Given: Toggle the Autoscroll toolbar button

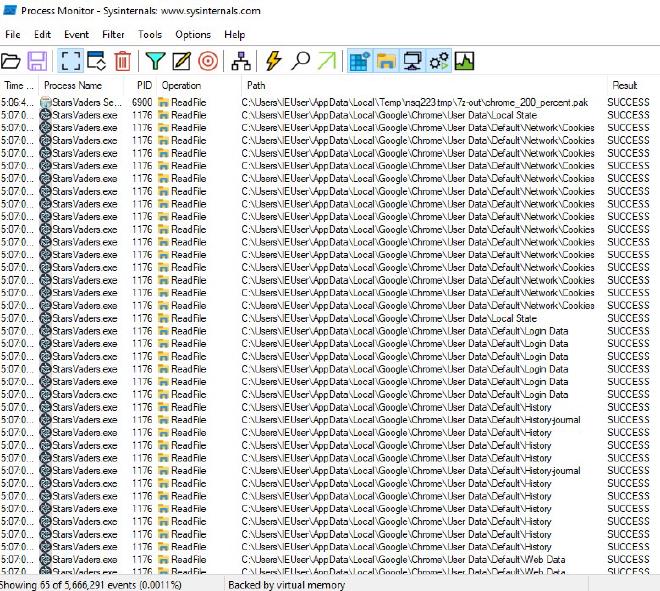Looking at the screenshot, I should pyautogui.click(x=95, y=62).
